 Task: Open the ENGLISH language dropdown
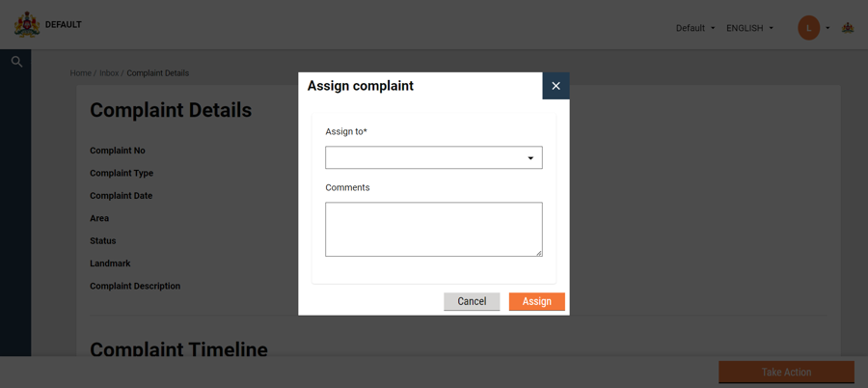(x=749, y=28)
